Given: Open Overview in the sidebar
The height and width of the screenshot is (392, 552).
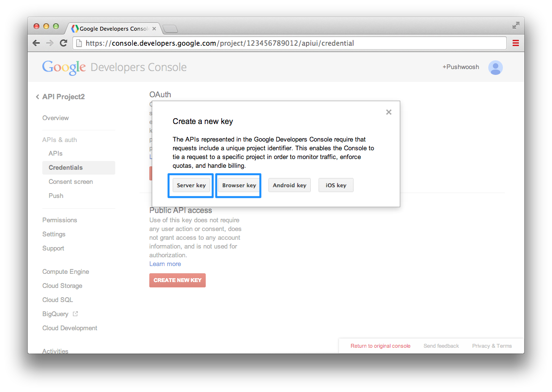Looking at the screenshot, I should 55,118.
